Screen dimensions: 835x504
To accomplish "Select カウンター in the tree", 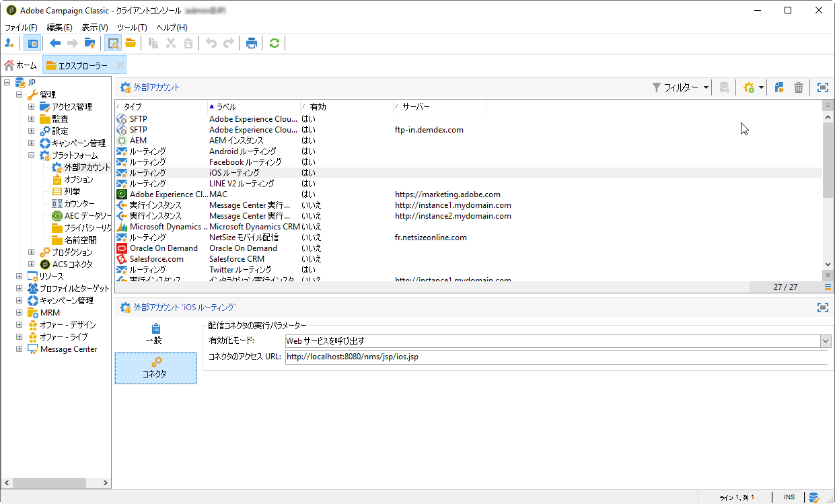I will pyautogui.click(x=79, y=204).
